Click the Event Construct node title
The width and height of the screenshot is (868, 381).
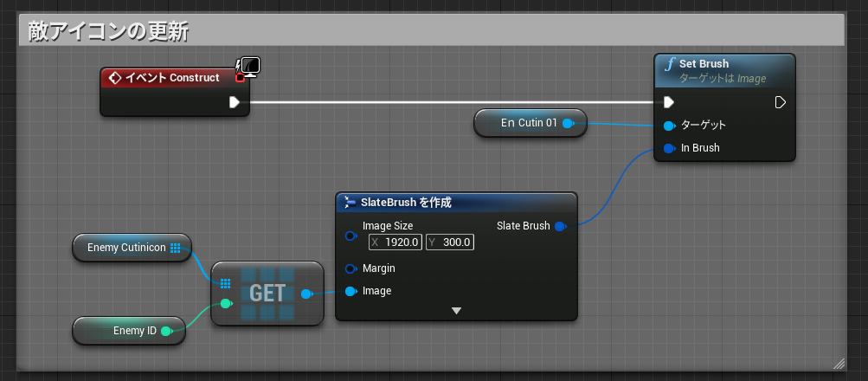coord(172,78)
